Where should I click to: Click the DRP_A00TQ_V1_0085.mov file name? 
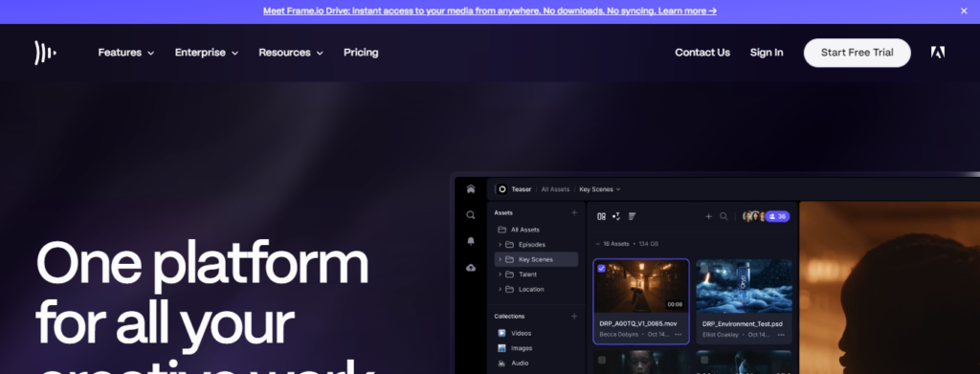click(638, 324)
